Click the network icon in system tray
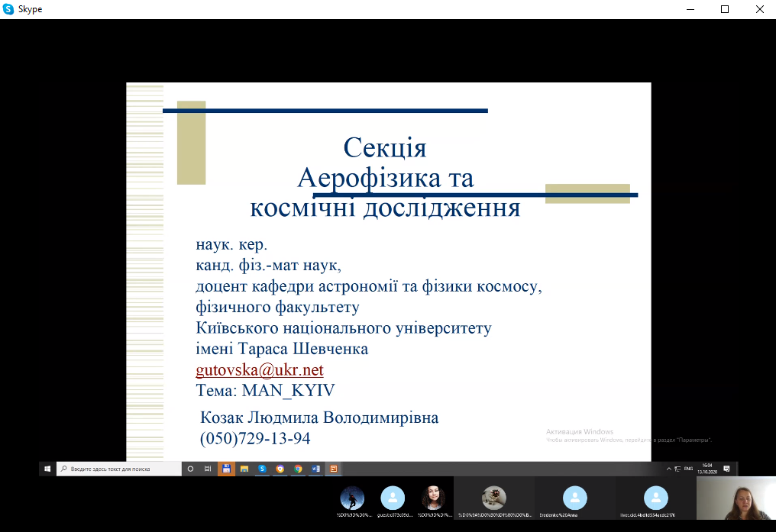Image resolution: width=776 pixels, height=532 pixels. pos(678,469)
